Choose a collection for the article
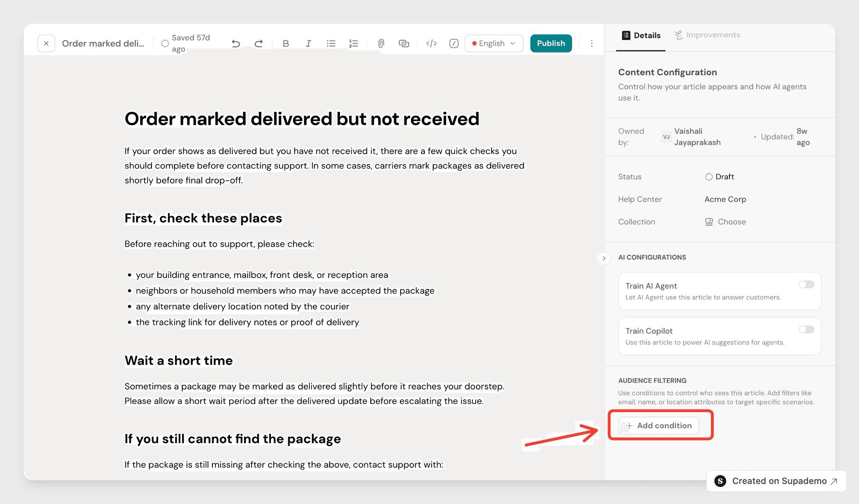The height and width of the screenshot is (504, 859). pyautogui.click(x=725, y=222)
